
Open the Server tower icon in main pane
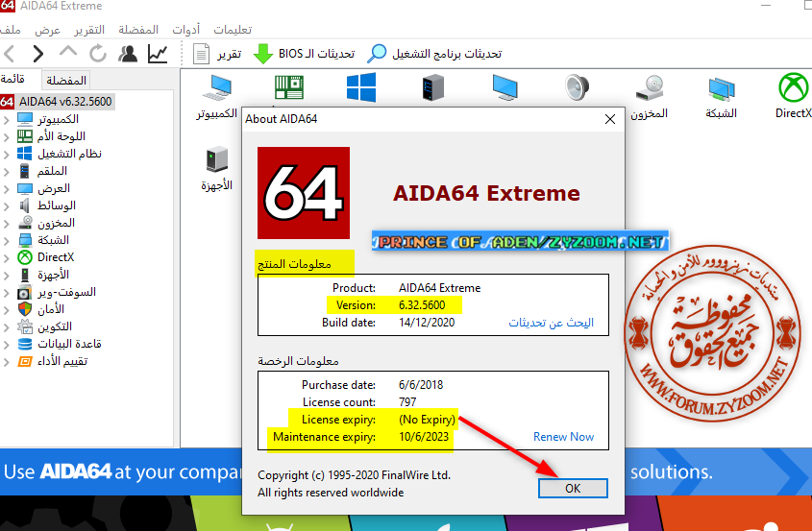point(433,87)
